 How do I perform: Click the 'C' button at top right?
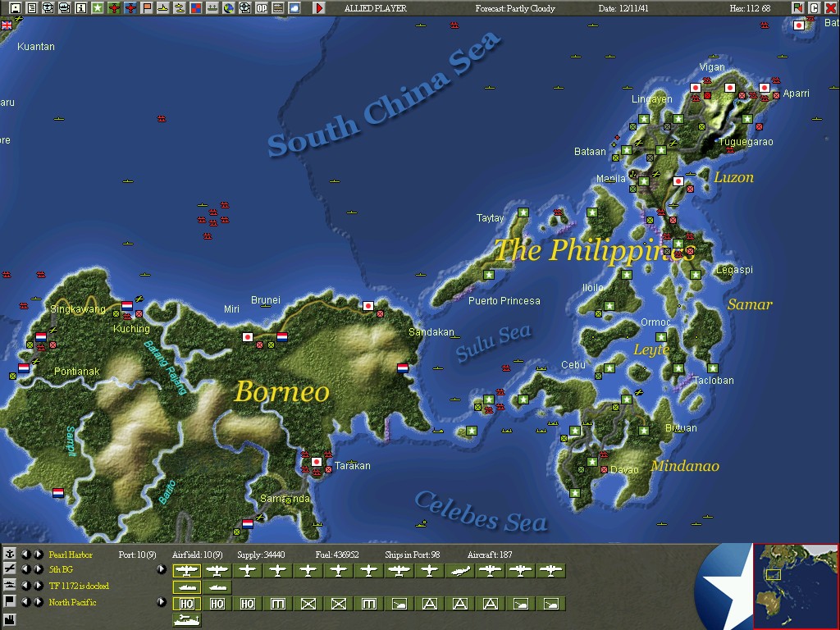tap(815, 7)
